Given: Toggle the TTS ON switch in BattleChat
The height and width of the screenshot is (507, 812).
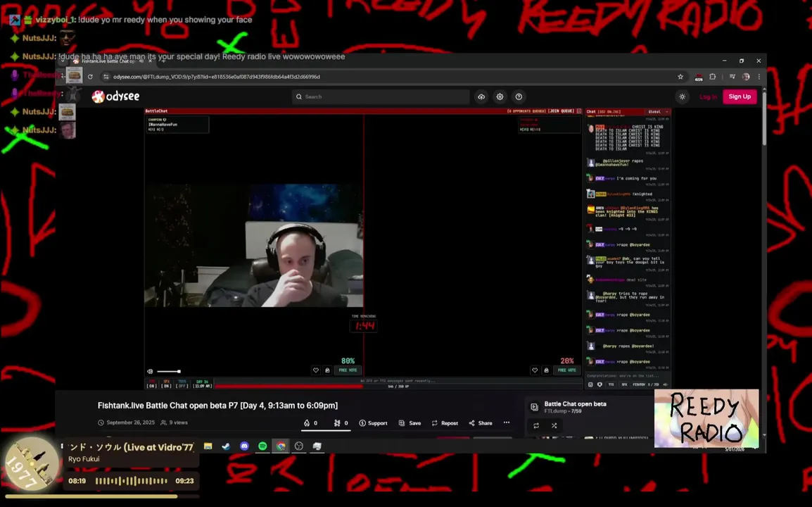Looking at the screenshot, I should (x=152, y=384).
